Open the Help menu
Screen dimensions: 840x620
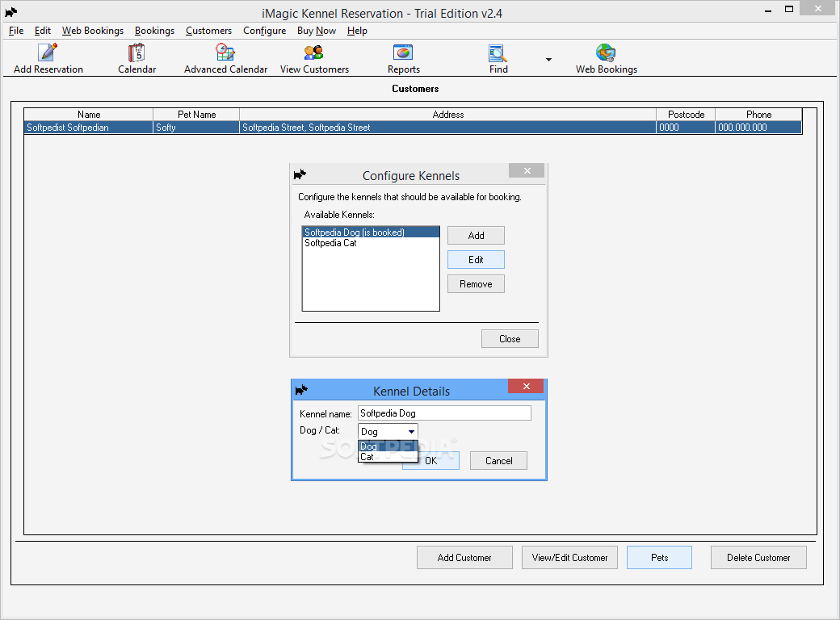(357, 31)
